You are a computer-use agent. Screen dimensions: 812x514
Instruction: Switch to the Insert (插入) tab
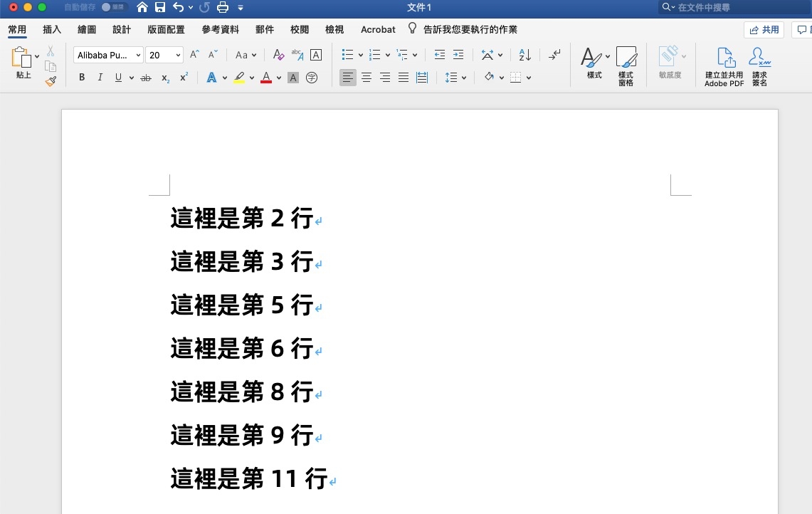[52, 29]
